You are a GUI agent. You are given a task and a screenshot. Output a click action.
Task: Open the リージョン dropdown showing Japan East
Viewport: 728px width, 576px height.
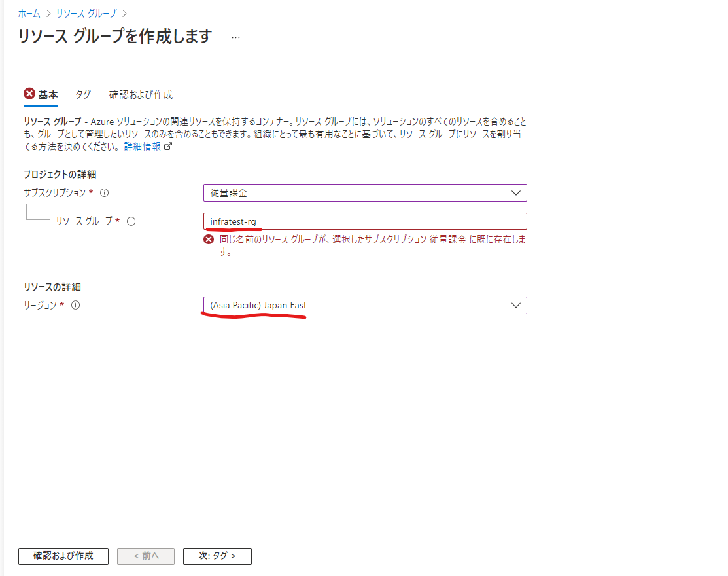[x=365, y=305]
